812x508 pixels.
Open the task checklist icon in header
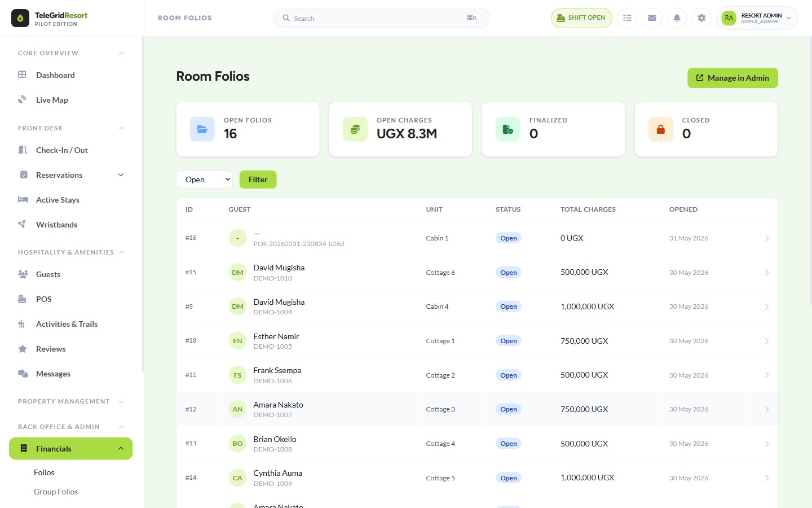point(627,18)
